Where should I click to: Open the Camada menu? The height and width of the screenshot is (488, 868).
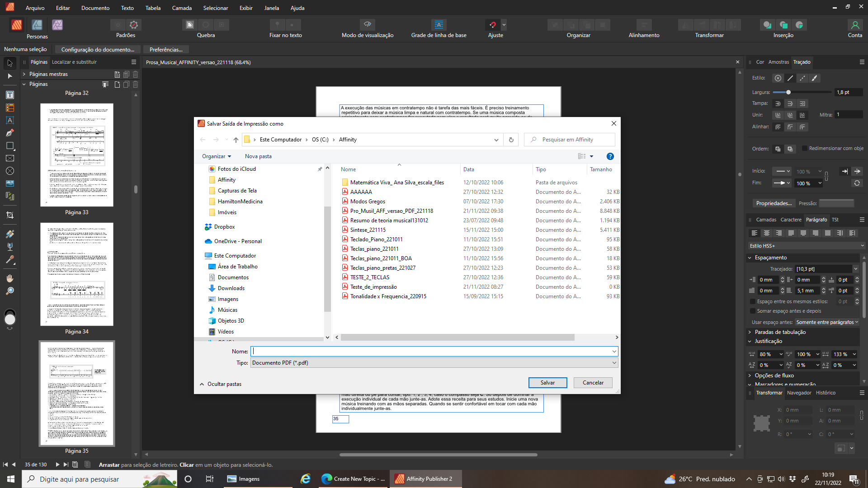point(182,8)
